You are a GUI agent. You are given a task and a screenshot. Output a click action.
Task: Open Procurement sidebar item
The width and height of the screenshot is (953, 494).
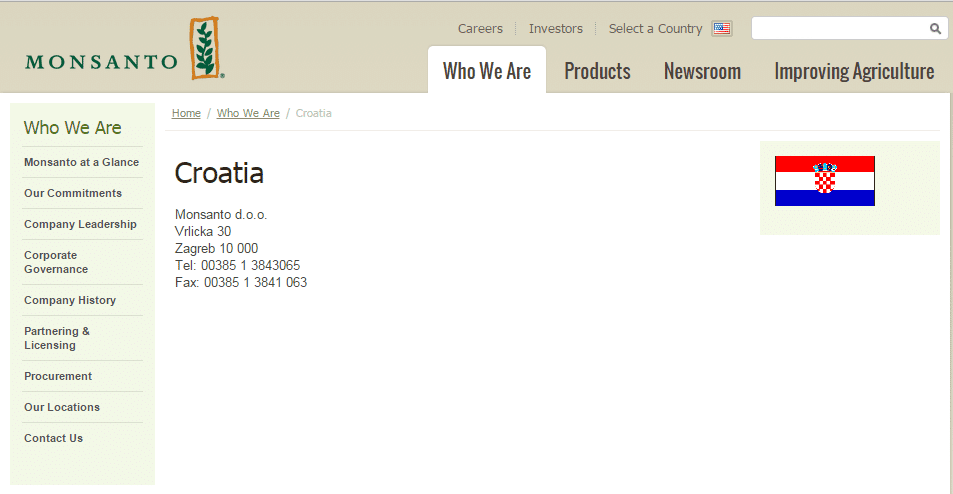click(x=58, y=376)
